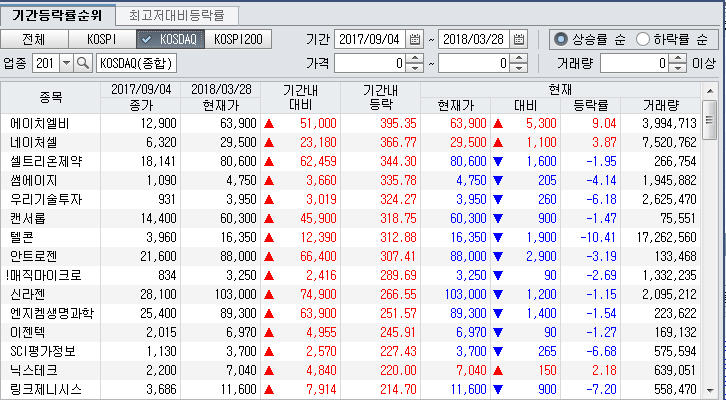Select the 링크제니시스 stock row
The image size is (726, 400).
(351, 389)
